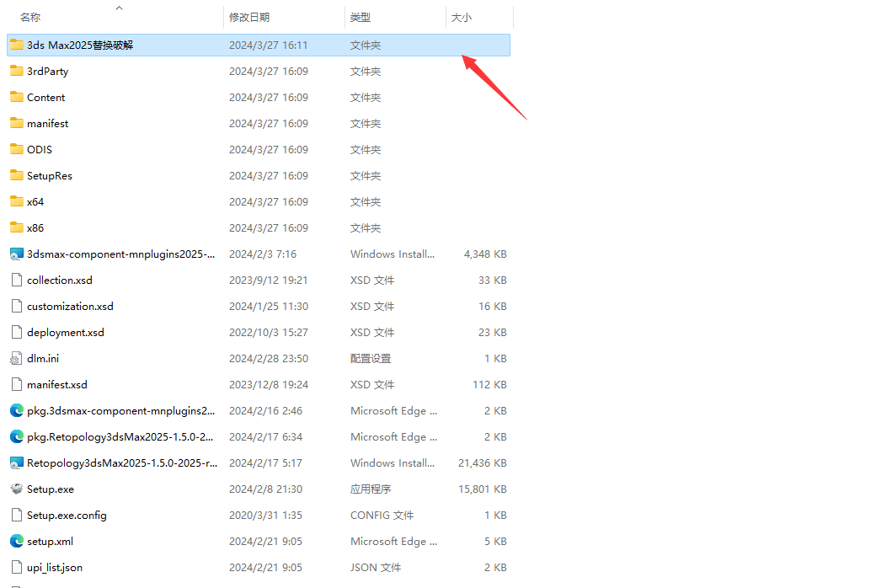The image size is (892, 588).
Task: Click the 3dsmax-component-mnplugins2025 installer icon
Action: (17, 254)
